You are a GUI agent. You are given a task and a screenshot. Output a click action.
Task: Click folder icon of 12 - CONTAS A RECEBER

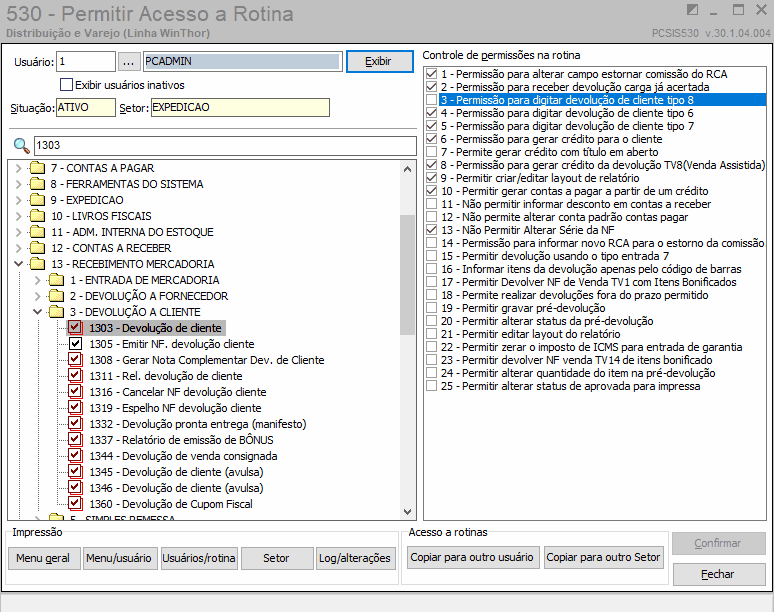point(37,248)
